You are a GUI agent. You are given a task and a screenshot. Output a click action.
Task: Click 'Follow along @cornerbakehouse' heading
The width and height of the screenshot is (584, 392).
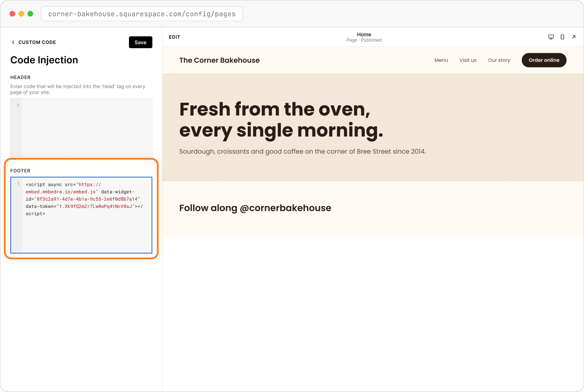point(255,208)
